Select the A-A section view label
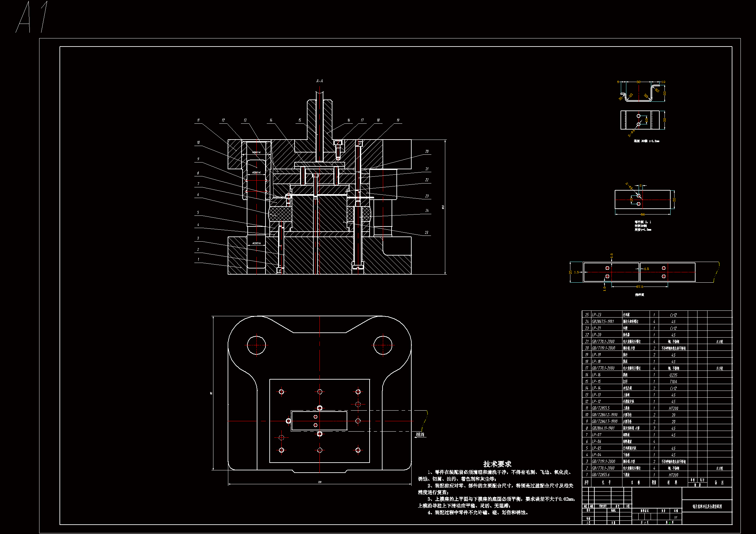This screenshot has height=534, width=756. [319, 81]
